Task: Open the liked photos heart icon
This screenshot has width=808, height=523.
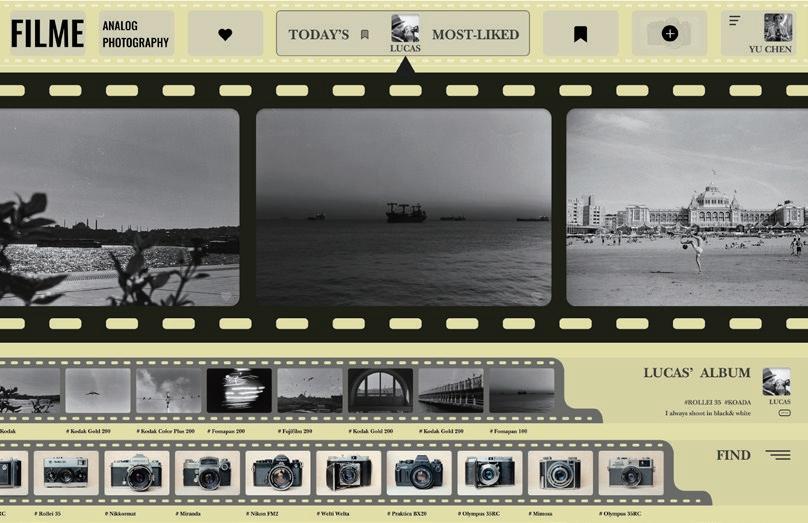Action: click(x=225, y=35)
